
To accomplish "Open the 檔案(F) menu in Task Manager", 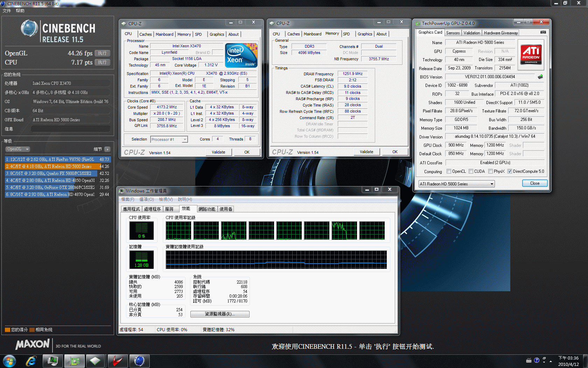I will point(128,199).
